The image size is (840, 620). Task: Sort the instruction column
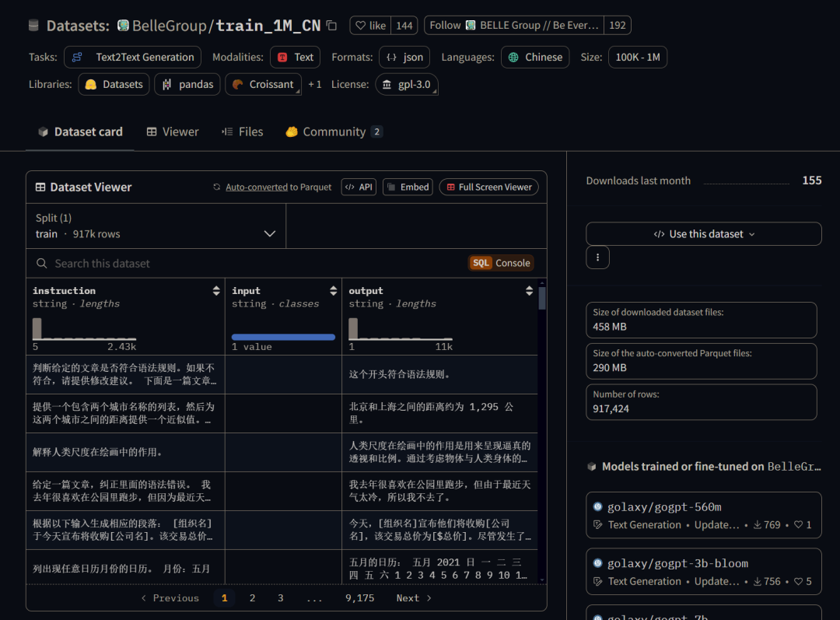tap(216, 290)
